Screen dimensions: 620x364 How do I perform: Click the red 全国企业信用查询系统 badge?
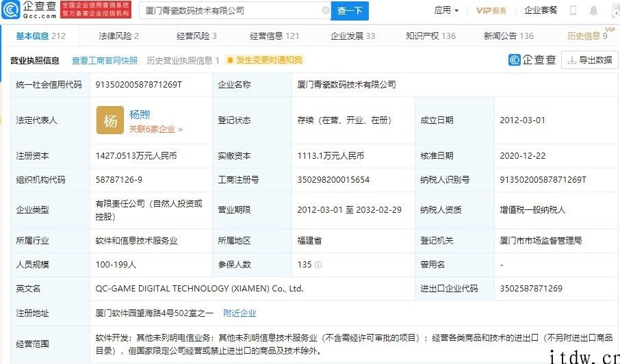(95, 10)
